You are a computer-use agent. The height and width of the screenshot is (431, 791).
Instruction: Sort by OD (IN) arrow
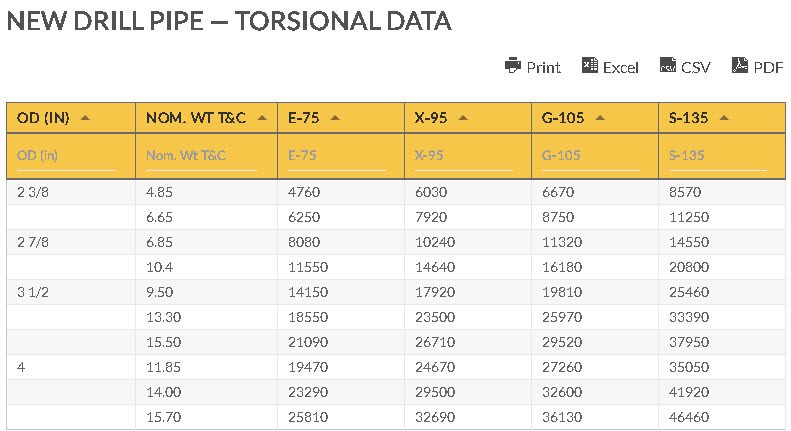[x=85, y=118]
